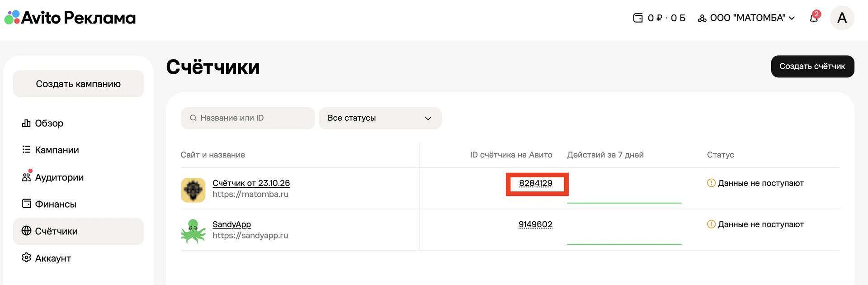868x285 pixels.
Task: Click the https://matomba.ru URL text
Action: (250, 194)
